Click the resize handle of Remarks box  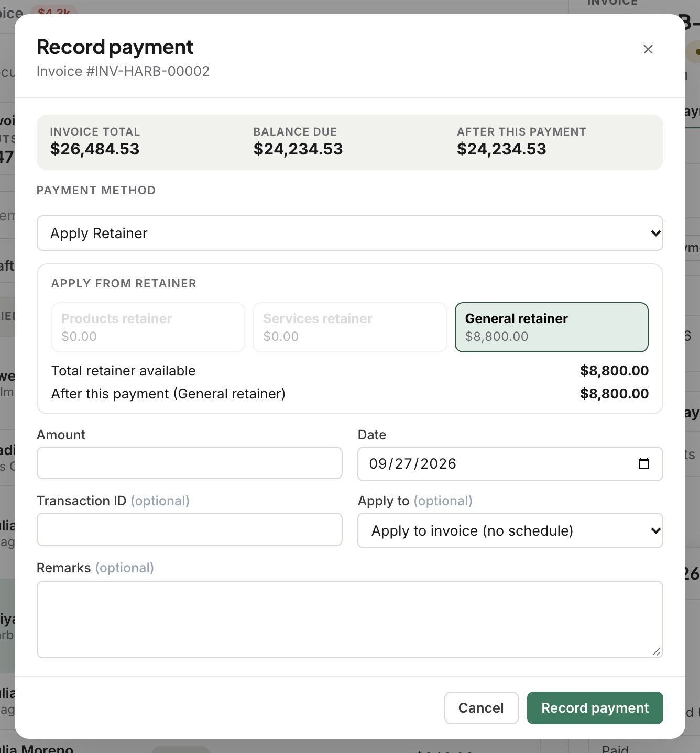tap(656, 651)
